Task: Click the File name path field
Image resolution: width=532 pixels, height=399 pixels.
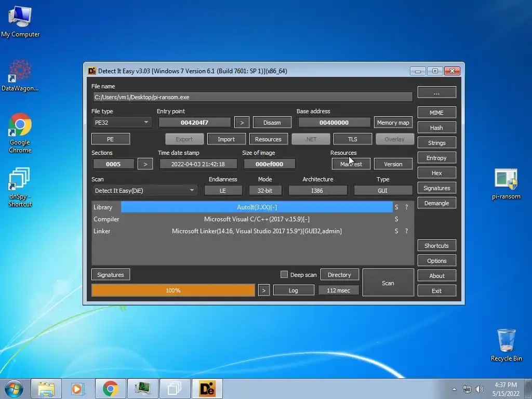Action: [x=253, y=97]
